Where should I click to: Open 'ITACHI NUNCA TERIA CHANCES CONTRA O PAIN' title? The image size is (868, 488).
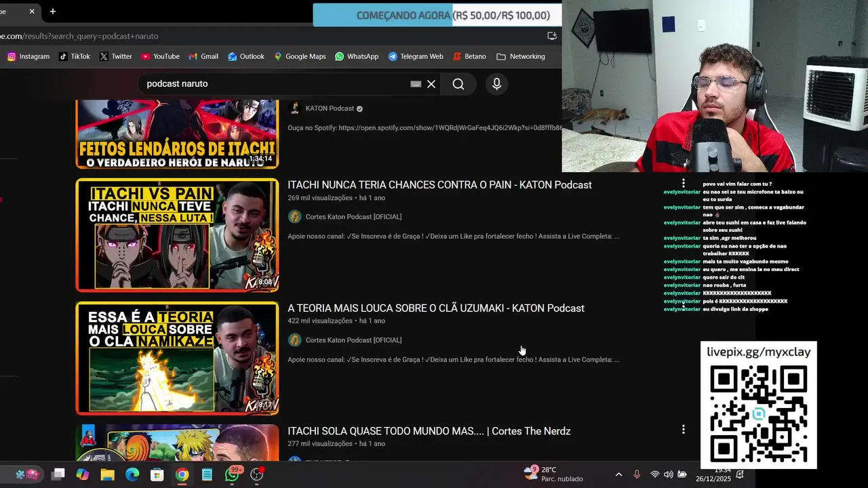(439, 185)
